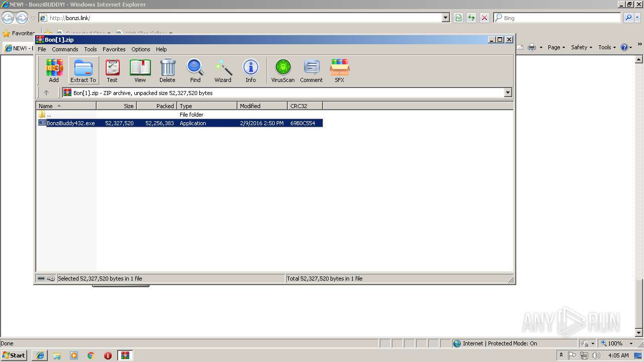Image resolution: width=644 pixels, height=362 pixels.
Task: Open Windows Explorer folder from taskbar
Action: [x=57, y=355]
